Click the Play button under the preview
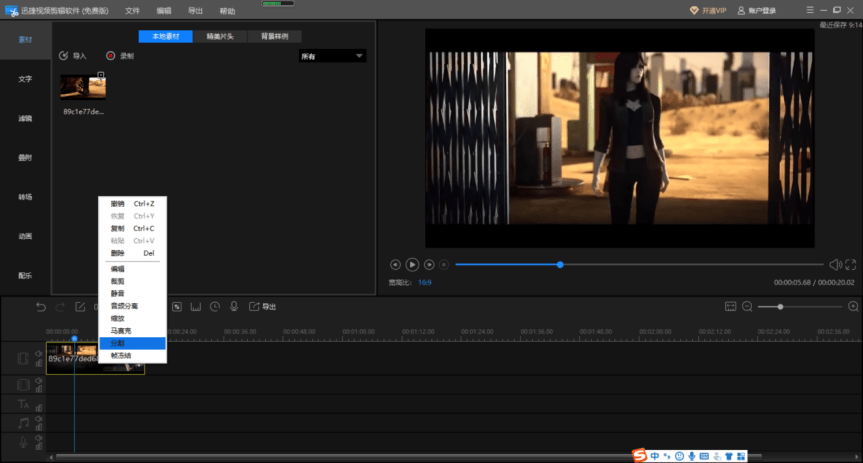The image size is (863, 463). [x=412, y=264]
